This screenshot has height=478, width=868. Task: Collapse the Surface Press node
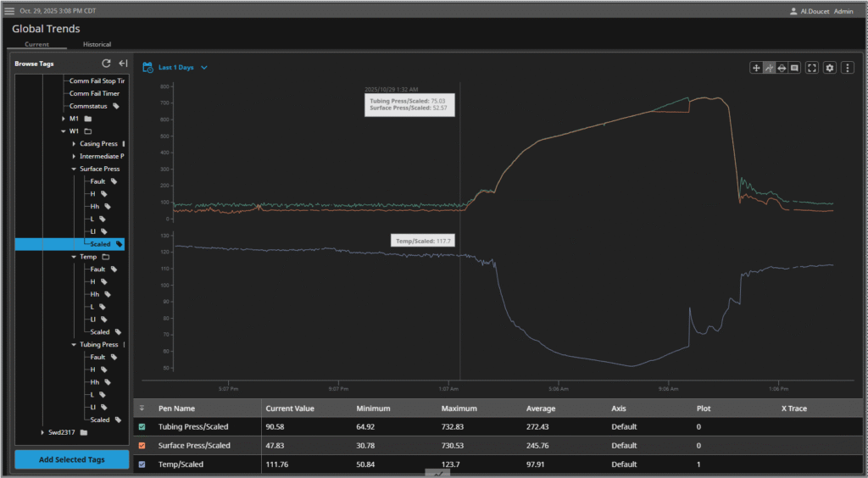74,169
